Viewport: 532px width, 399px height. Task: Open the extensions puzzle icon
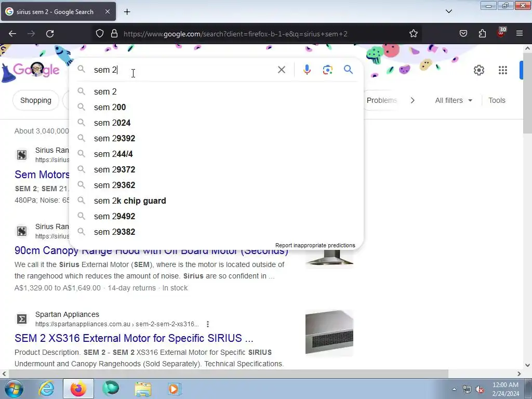pos(482,34)
